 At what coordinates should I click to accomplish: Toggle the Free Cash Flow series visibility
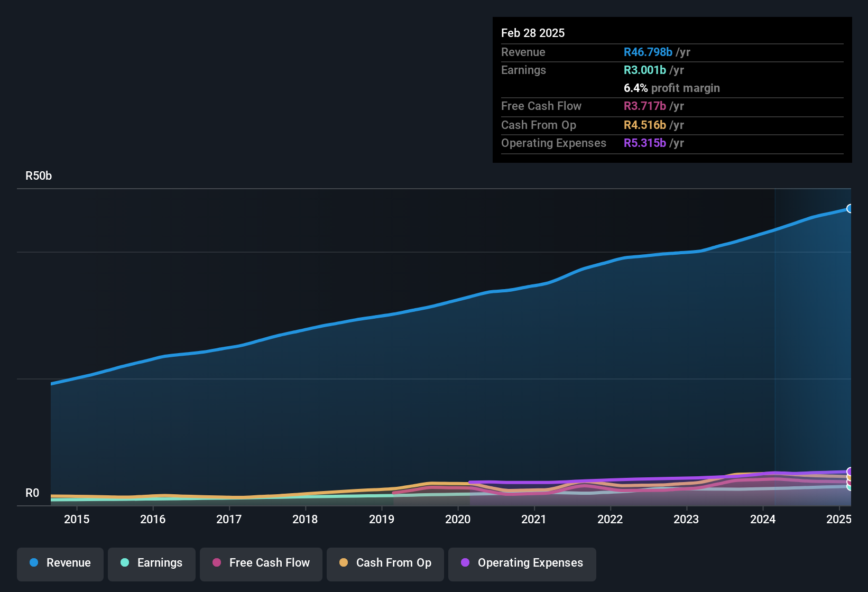pyautogui.click(x=261, y=563)
